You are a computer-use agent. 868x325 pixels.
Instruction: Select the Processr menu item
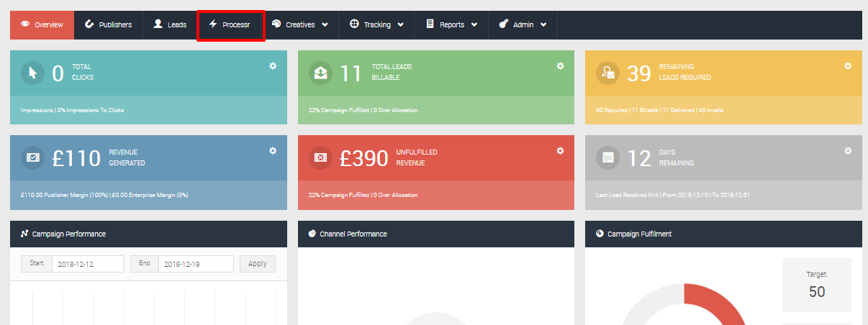pos(230,24)
